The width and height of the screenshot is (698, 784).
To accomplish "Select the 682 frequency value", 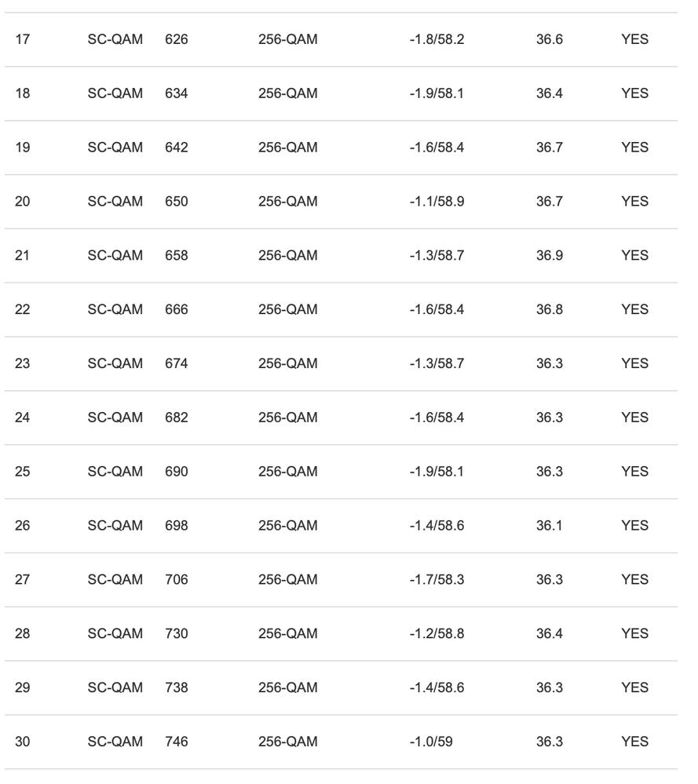I will pos(177,418).
